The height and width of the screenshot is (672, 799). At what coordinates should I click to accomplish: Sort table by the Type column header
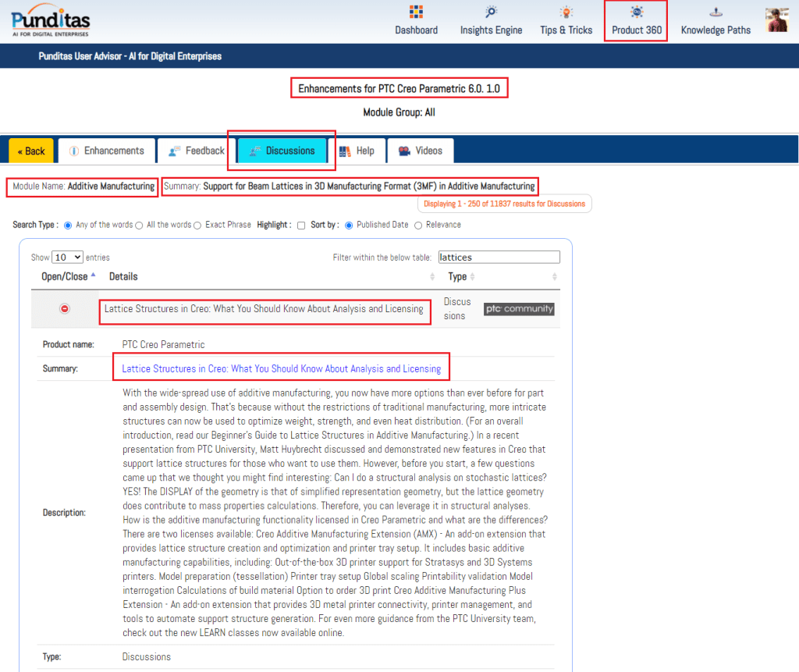coord(458,276)
